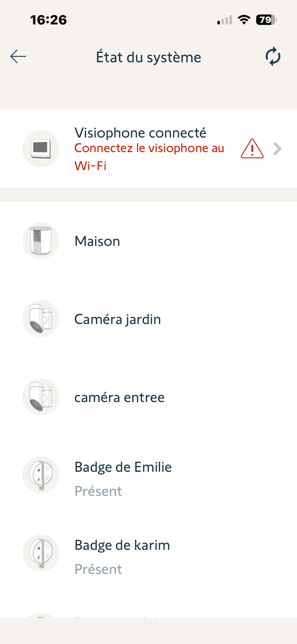
Task: Tap the caméra entree device icon
Action: [41, 397]
